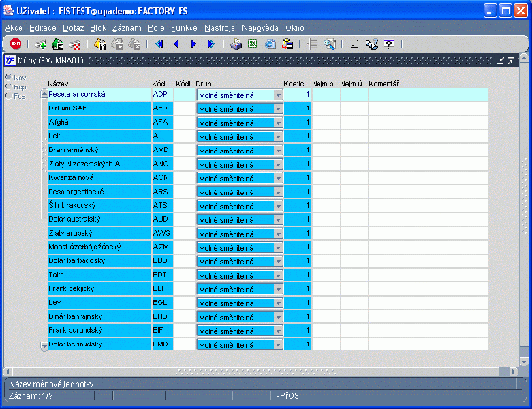Click the restore-down arrow in Měny title bar
The image size is (532, 409).
(x=501, y=61)
